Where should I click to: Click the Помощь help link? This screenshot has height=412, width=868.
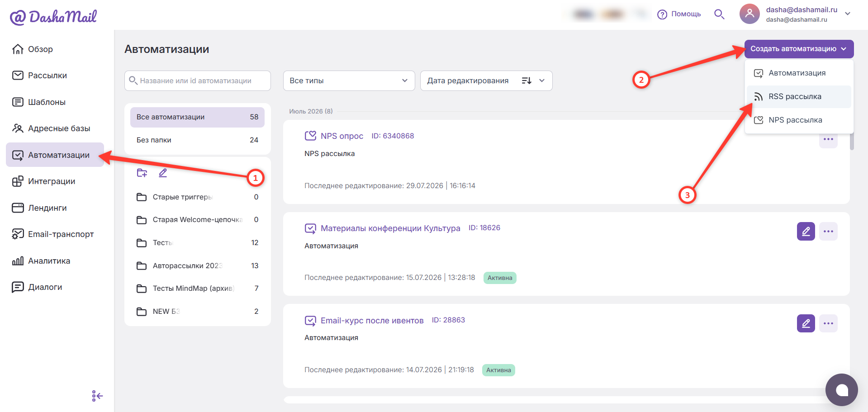(x=686, y=14)
